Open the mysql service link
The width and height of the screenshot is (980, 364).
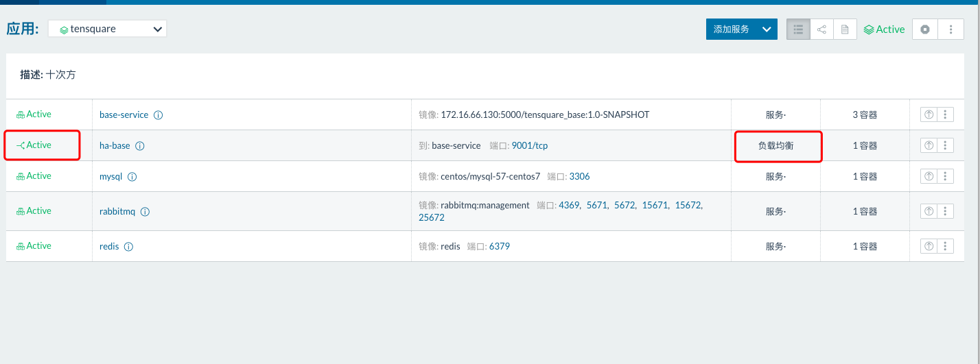pos(110,176)
